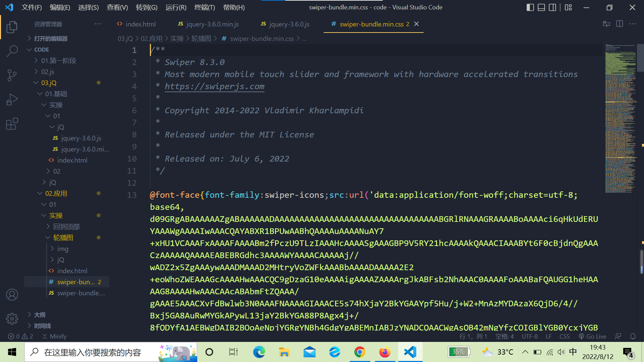Switch to the index.html tab
This screenshot has height=362, width=644.
[136, 24]
